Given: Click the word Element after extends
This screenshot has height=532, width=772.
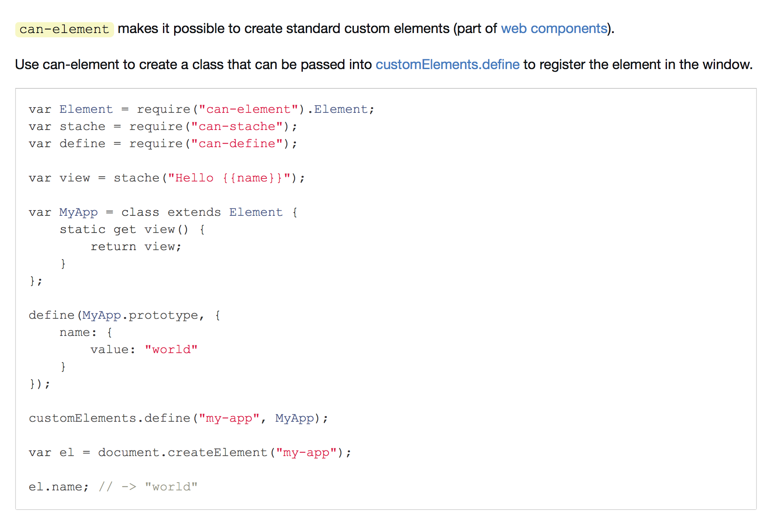Looking at the screenshot, I should click(x=256, y=212).
